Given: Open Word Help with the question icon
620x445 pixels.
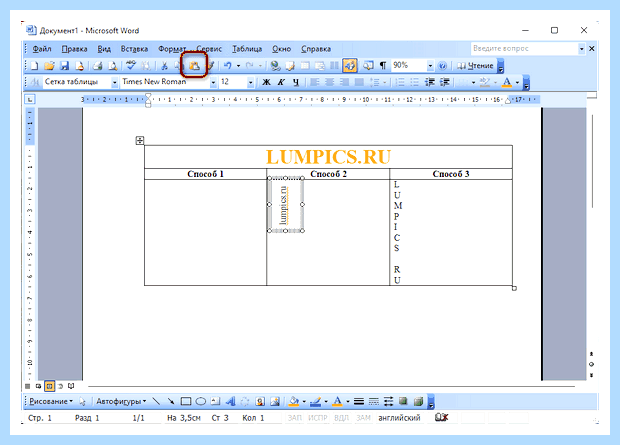Looking at the screenshot, I should 442,66.
